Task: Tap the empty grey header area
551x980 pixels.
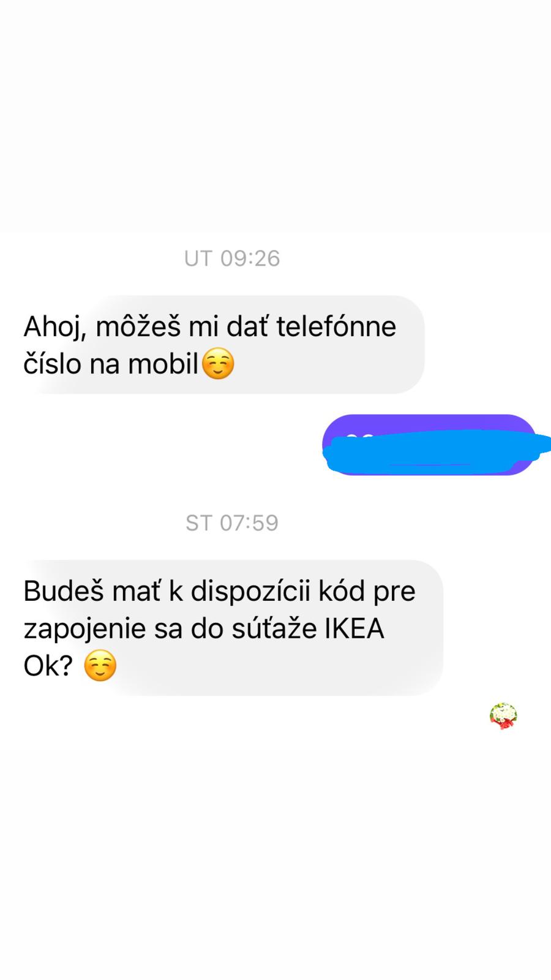Action: click(275, 116)
